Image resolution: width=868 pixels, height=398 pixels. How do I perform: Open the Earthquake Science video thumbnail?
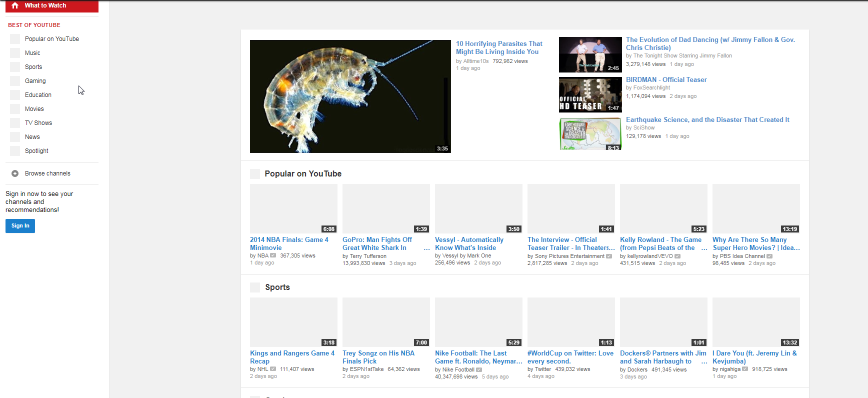590,134
